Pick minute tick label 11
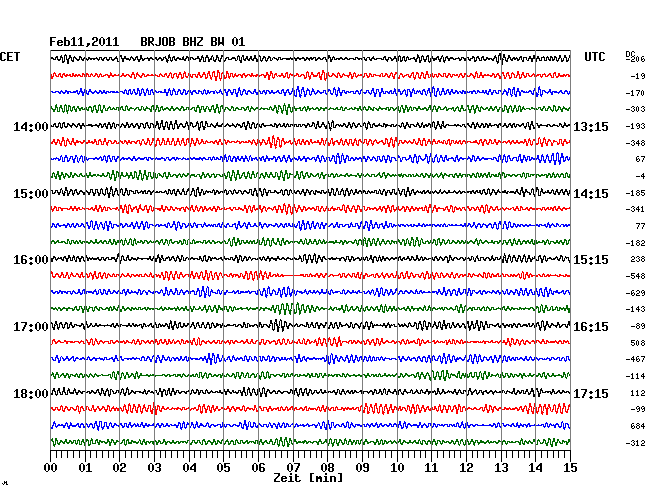Viewport: 650px width, 494px height. pyautogui.click(x=431, y=468)
